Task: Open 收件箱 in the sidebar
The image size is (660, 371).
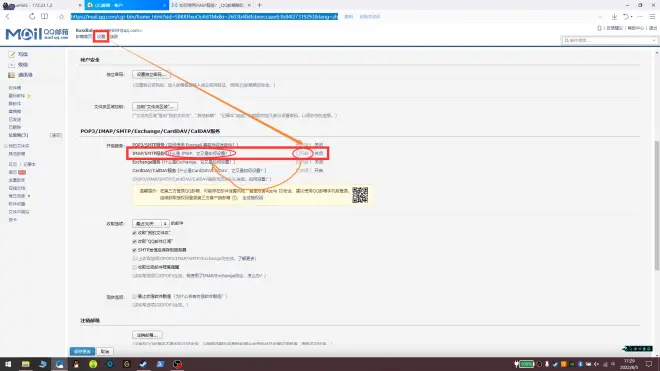Action: [x=15, y=88]
